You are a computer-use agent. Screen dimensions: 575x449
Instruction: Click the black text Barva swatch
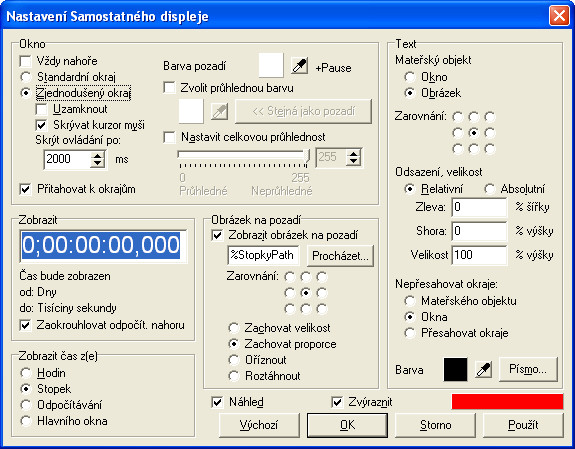click(x=455, y=369)
